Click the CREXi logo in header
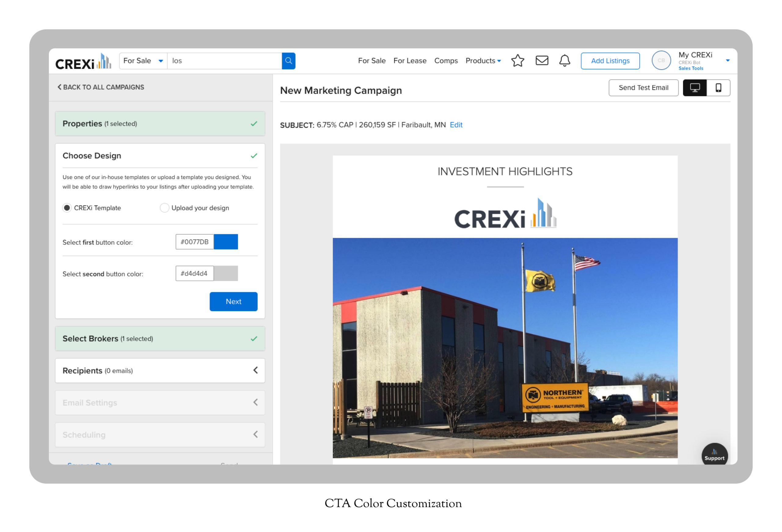The width and height of the screenshot is (782, 532). click(x=83, y=62)
